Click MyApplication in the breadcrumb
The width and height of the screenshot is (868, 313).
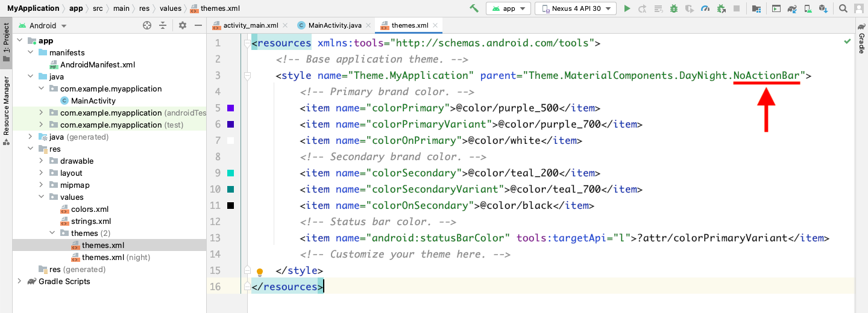coord(33,8)
